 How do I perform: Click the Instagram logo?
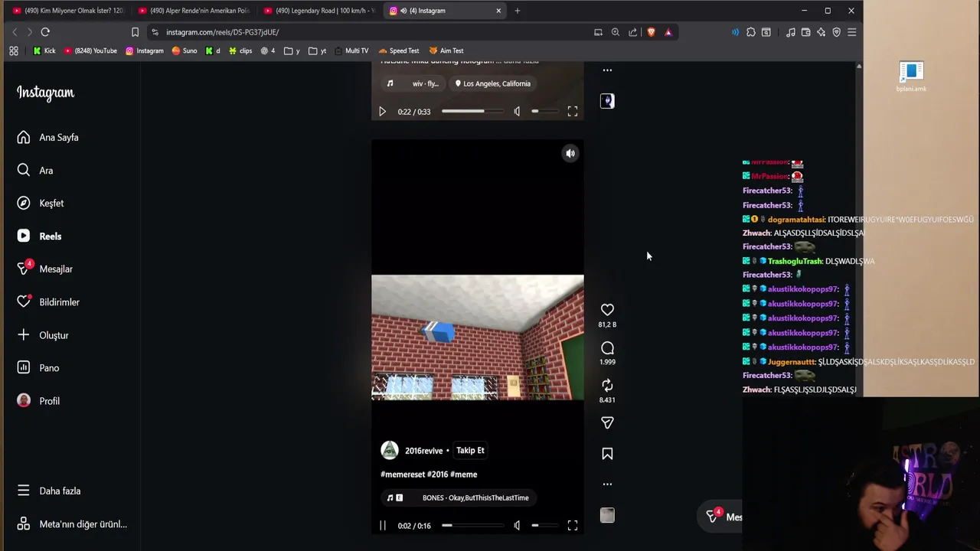tap(45, 93)
